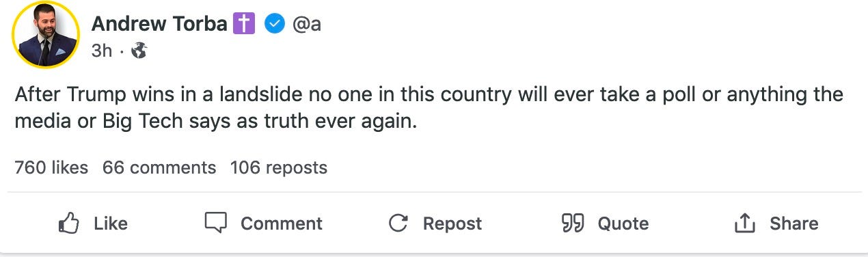Select the Comment button label
868x257 pixels.
coord(282,224)
